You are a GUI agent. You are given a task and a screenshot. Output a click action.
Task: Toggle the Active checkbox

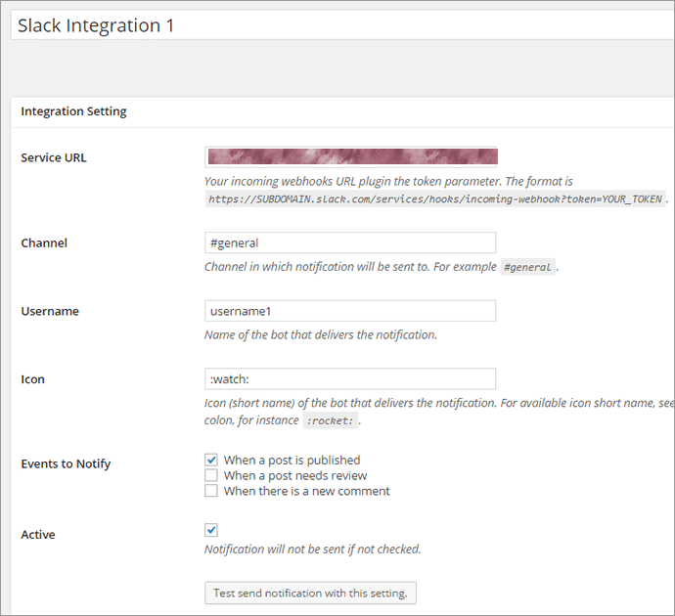click(x=211, y=530)
